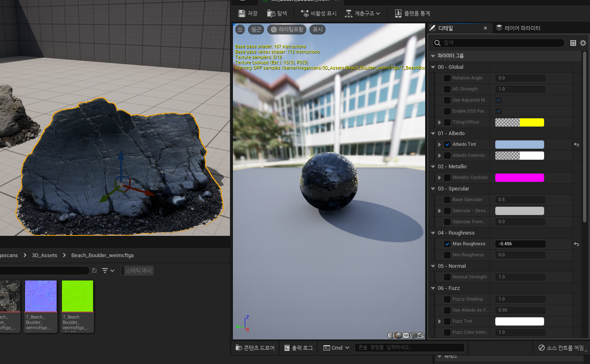Open the Cmd console type dropdown
This screenshot has height=364, width=590.
point(336,348)
